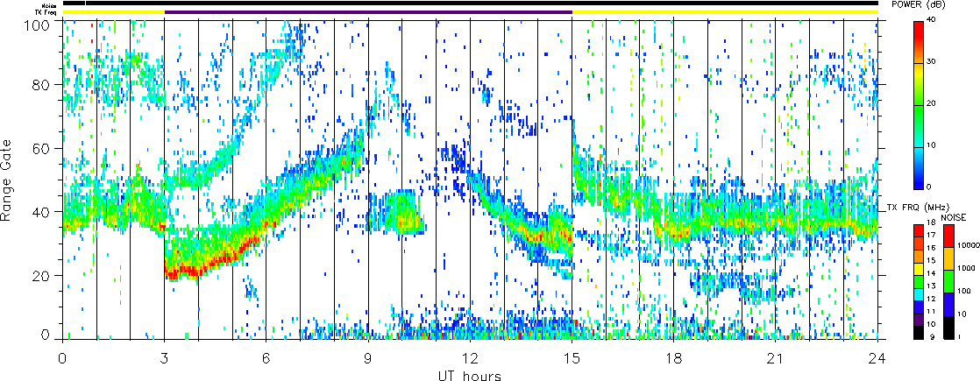980x381 pixels.
Task: Select the 'TX FRQ (MHz)' legend title
Action: [x=916, y=207]
